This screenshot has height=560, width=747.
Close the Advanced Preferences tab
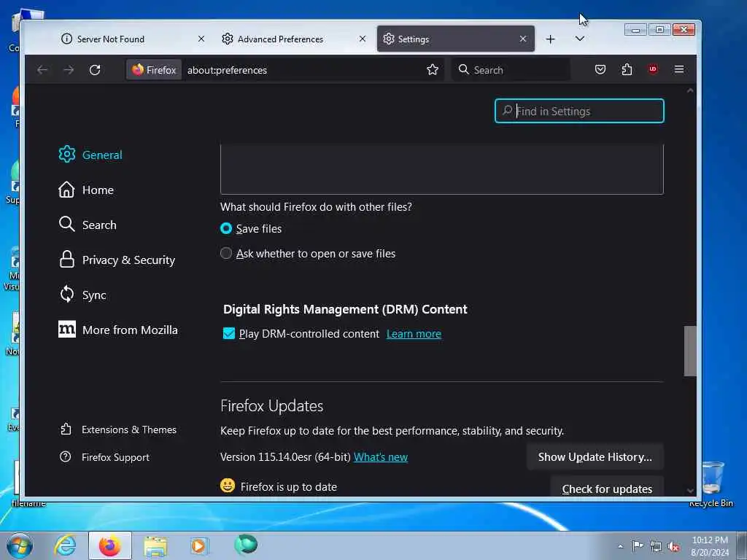[x=363, y=39]
